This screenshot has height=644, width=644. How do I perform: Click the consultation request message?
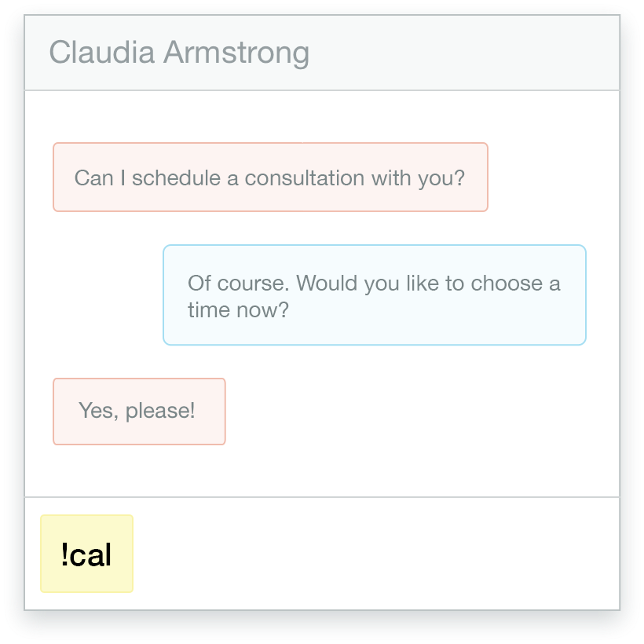(x=270, y=177)
